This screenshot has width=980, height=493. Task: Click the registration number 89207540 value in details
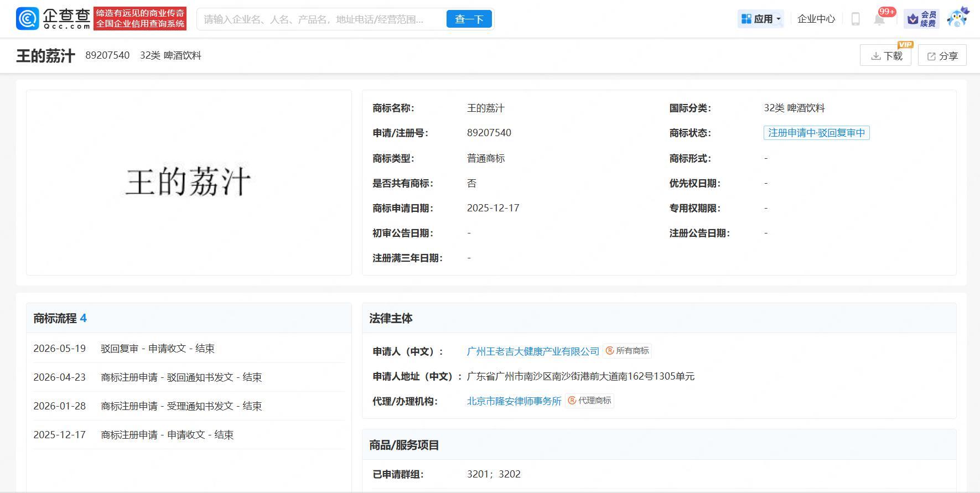[489, 133]
